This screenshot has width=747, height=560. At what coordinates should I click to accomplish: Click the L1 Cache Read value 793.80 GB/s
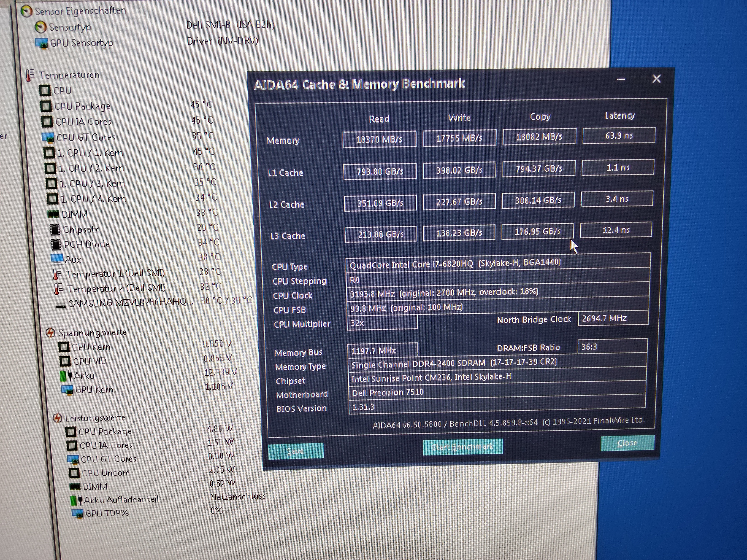click(380, 172)
